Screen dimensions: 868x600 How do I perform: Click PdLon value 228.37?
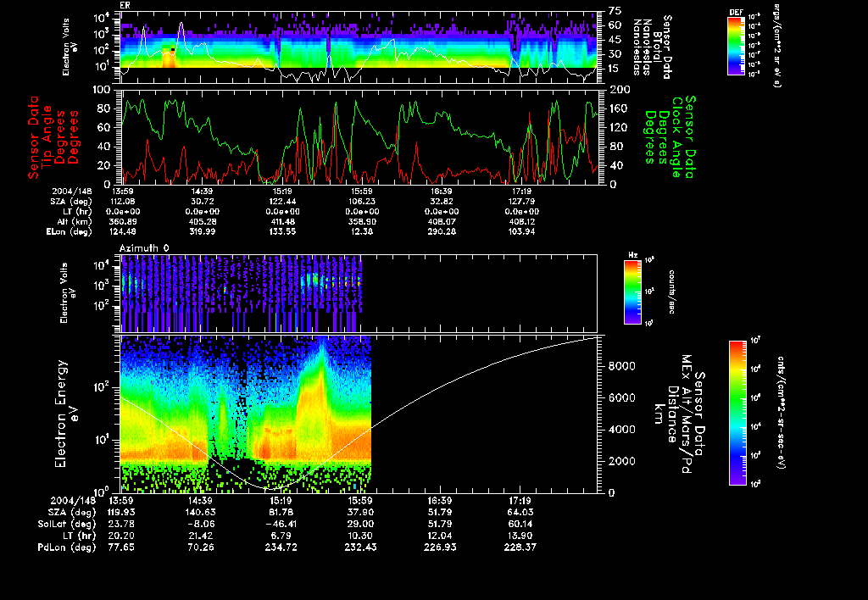(x=520, y=547)
